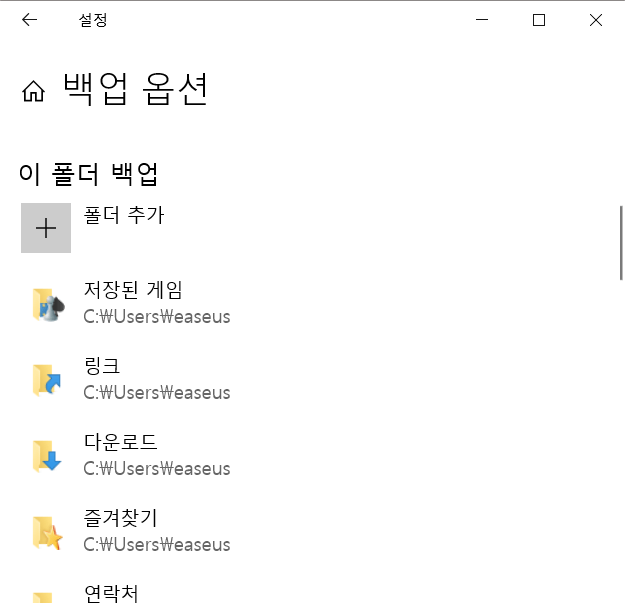Image resolution: width=625 pixels, height=603 pixels.
Task: Close the 설정 window
Action: (596, 20)
